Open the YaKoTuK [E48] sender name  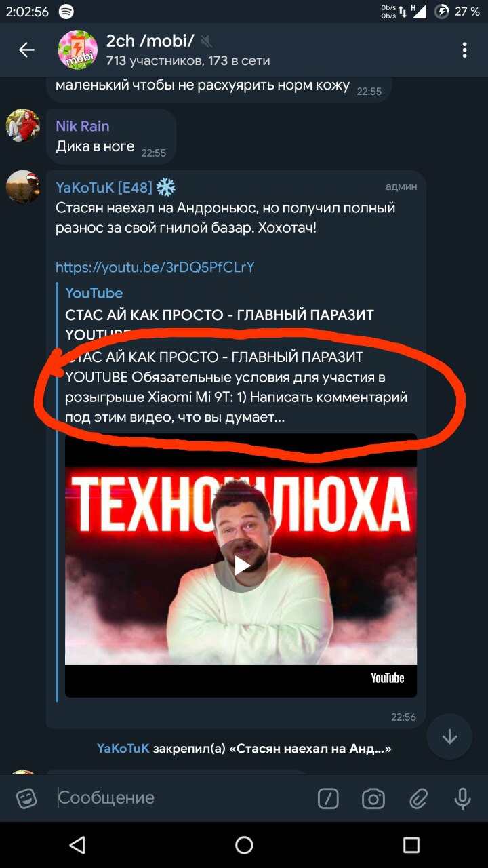[x=104, y=187]
